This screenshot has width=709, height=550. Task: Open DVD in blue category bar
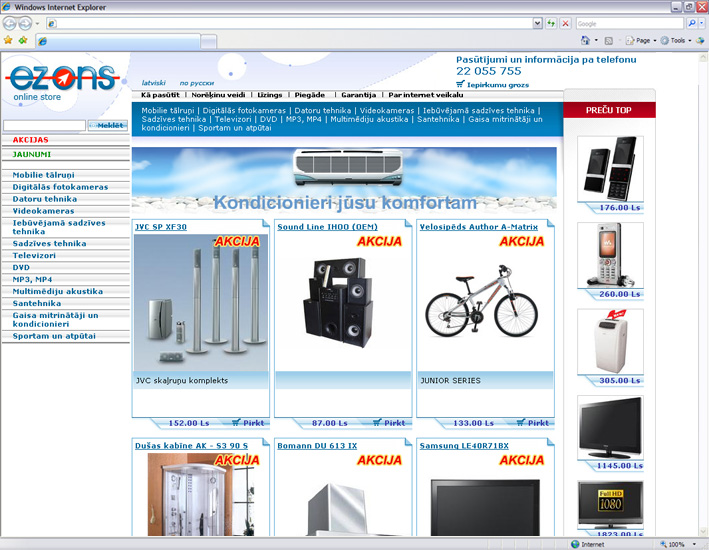click(268, 119)
